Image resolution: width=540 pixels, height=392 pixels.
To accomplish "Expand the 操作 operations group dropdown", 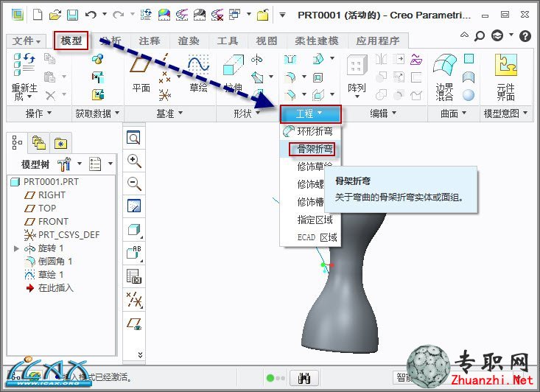I will point(38,113).
